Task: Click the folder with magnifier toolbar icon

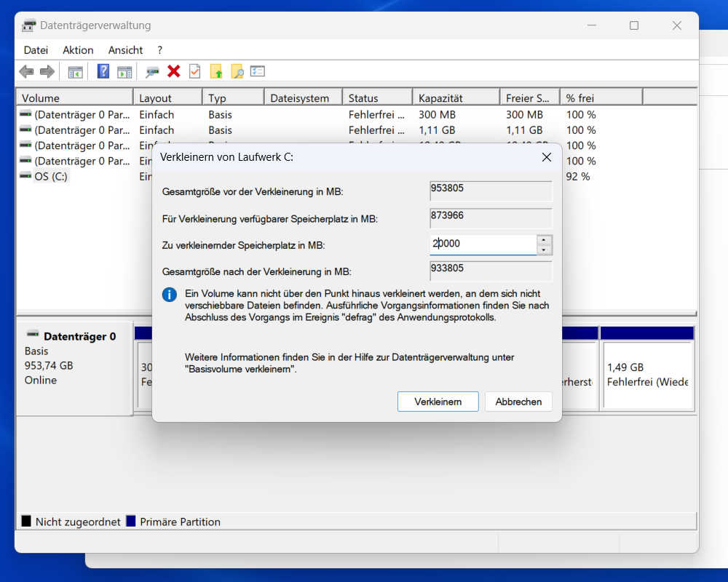Action: (237, 71)
